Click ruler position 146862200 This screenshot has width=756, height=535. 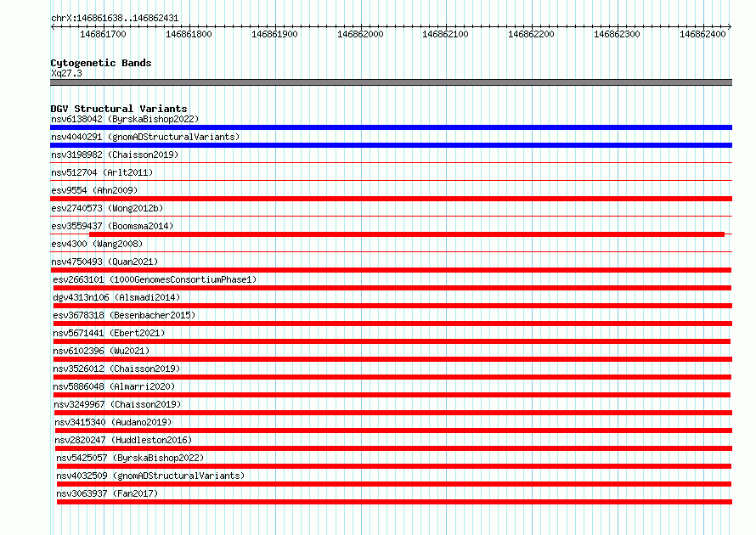click(531, 34)
